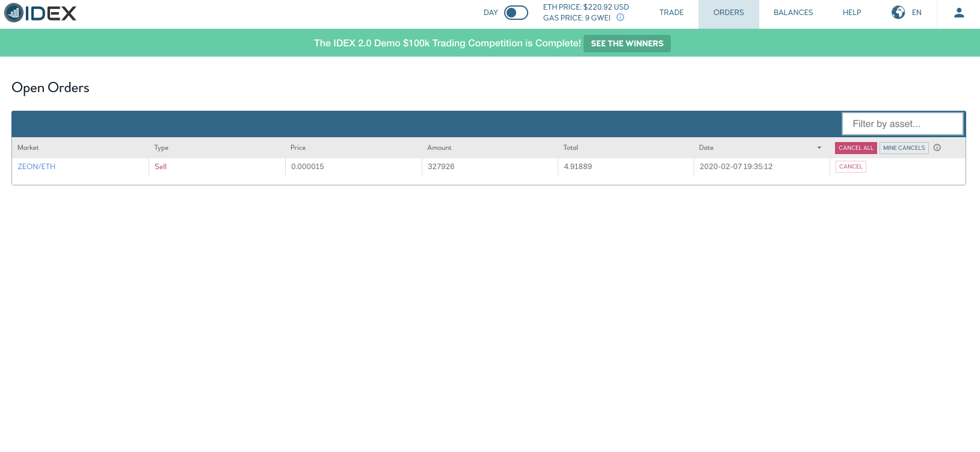Click the GAS PRICE: 9 GWEI text
The image size is (980, 452).
point(577,18)
